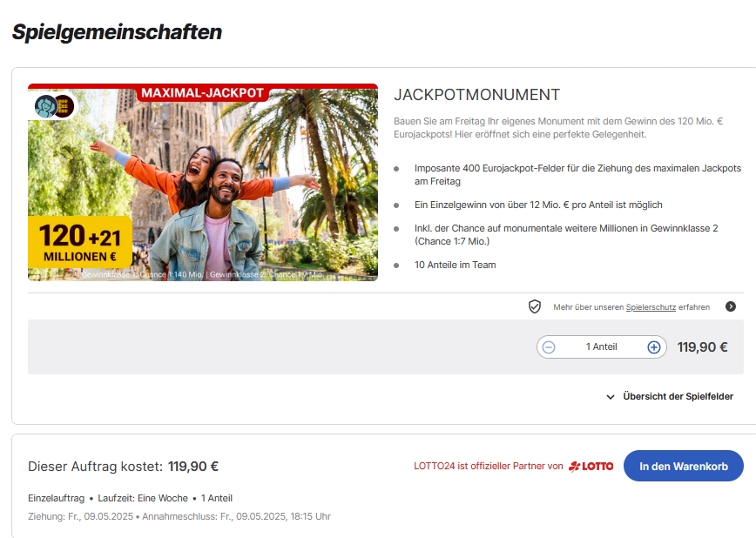Click the arrow icon beside Spielerschutz text
This screenshot has height=538, width=756.
tap(731, 306)
